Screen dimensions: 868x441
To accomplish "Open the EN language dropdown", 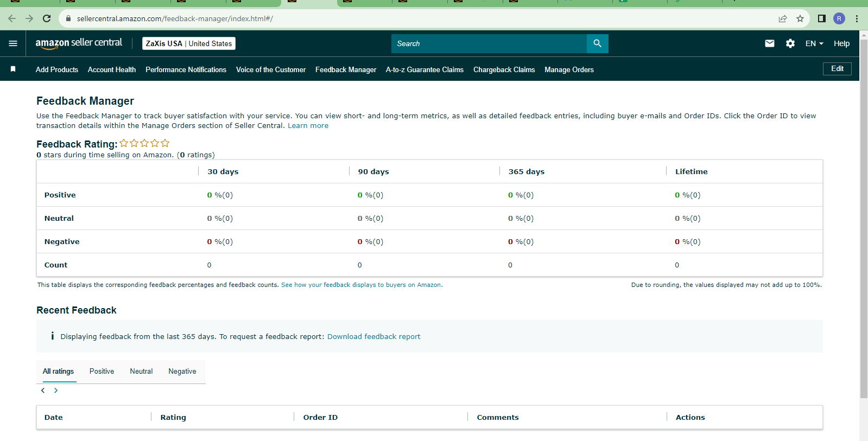I will click(814, 43).
